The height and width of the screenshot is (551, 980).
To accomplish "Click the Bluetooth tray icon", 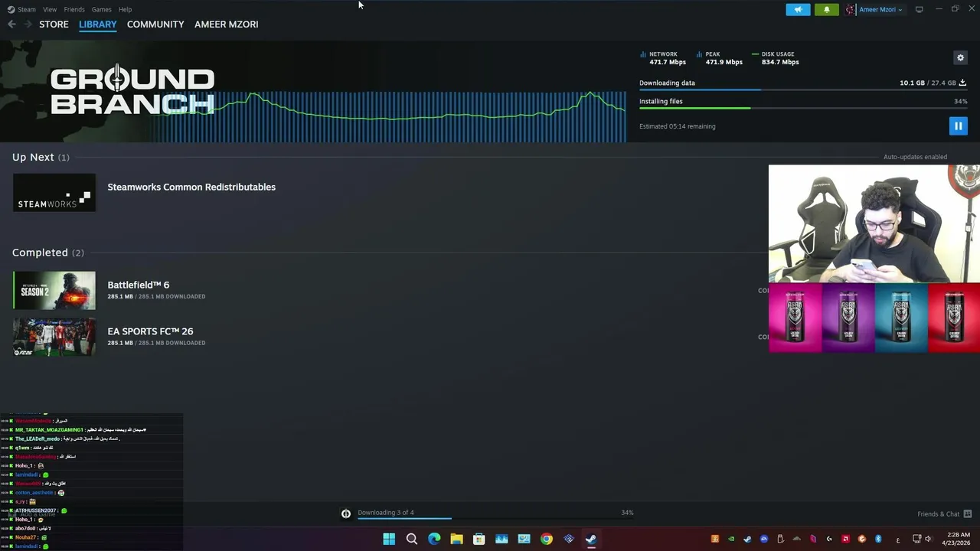I will click(x=878, y=539).
